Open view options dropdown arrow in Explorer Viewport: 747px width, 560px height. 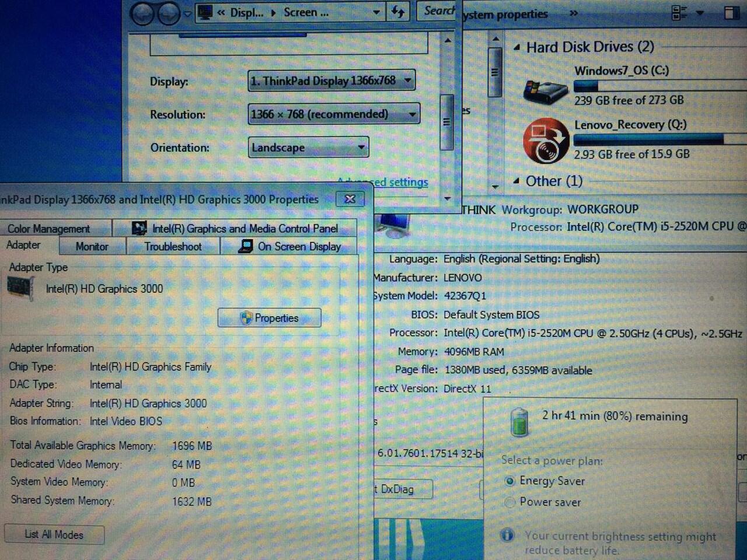pos(700,13)
